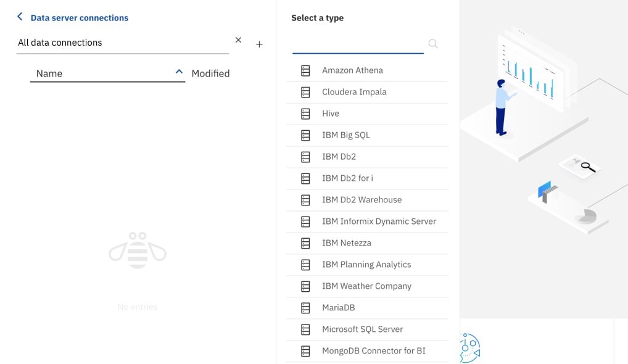Focus the type search input field

358,44
